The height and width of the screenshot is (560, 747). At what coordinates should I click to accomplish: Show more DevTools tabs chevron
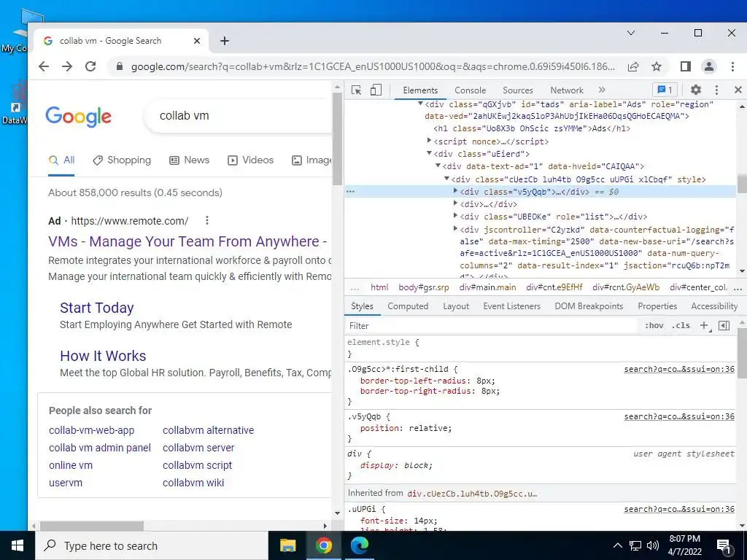(x=602, y=90)
